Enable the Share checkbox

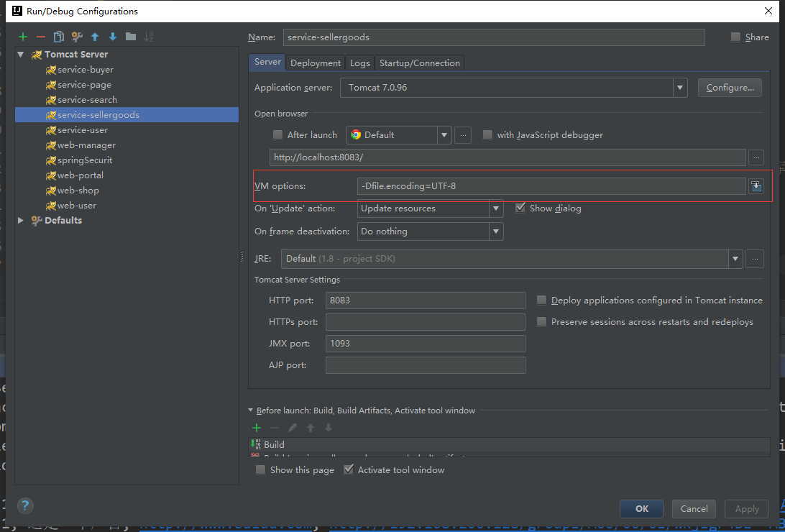coord(735,37)
